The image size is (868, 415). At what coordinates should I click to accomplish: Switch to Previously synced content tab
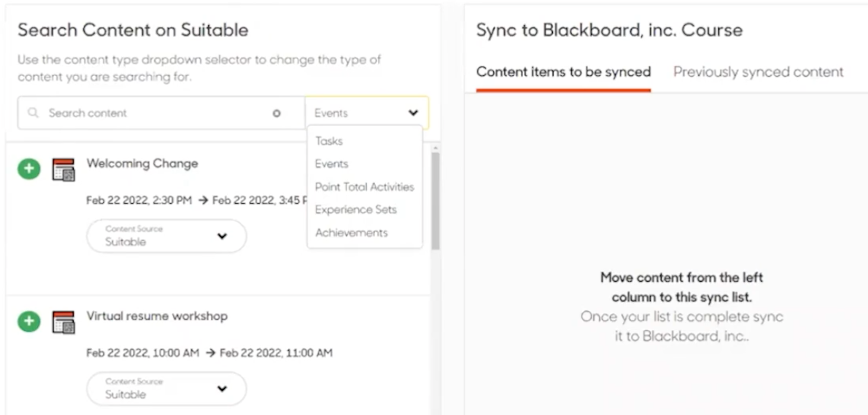[x=758, y=72]
